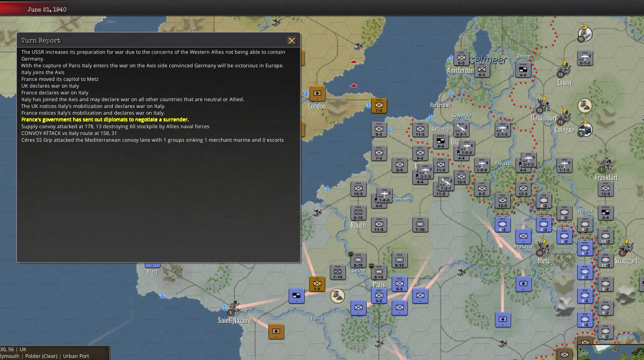Select the 7-10 unit nearest the orange 1-5 unit
Viewport: 644px width, 360px height.
(338, 272)
